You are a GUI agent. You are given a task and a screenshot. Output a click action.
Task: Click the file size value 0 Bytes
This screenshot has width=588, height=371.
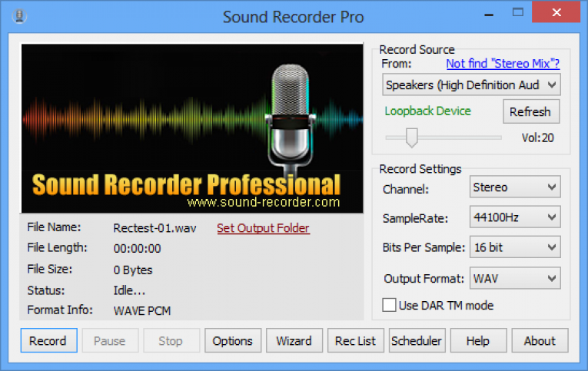coord(133,270)
